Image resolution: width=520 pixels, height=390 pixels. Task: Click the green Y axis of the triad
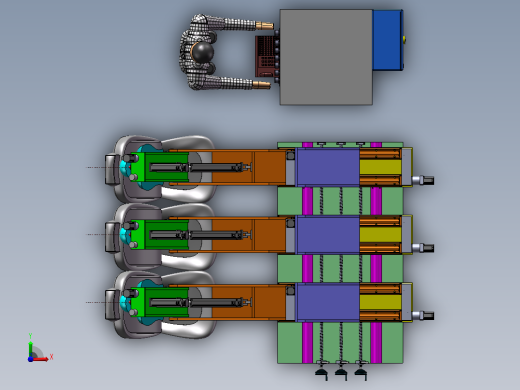31,348
